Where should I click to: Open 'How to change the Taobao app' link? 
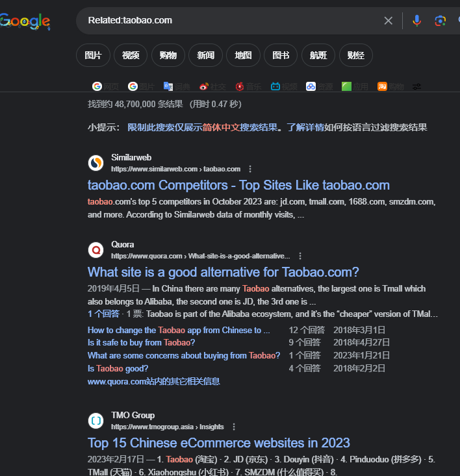(179, 330)
